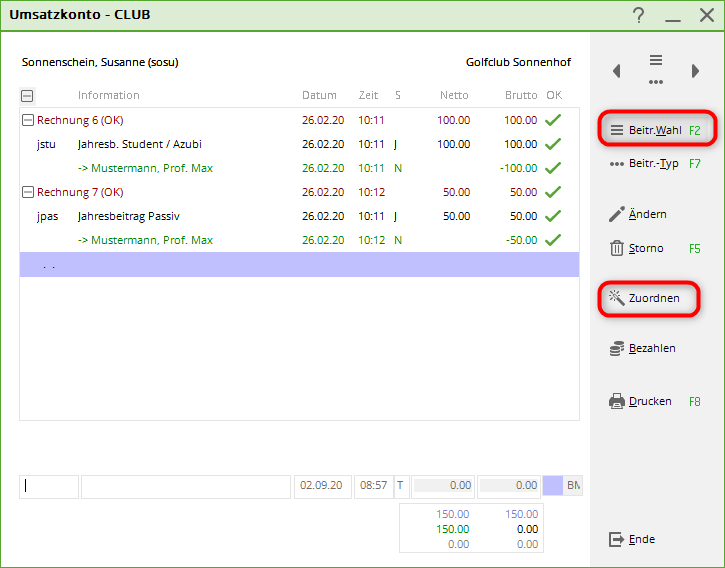Toggle OK checkmark for Jahresb. Student row
This screenshot has height=568, width=725.
tap(553, 144)
